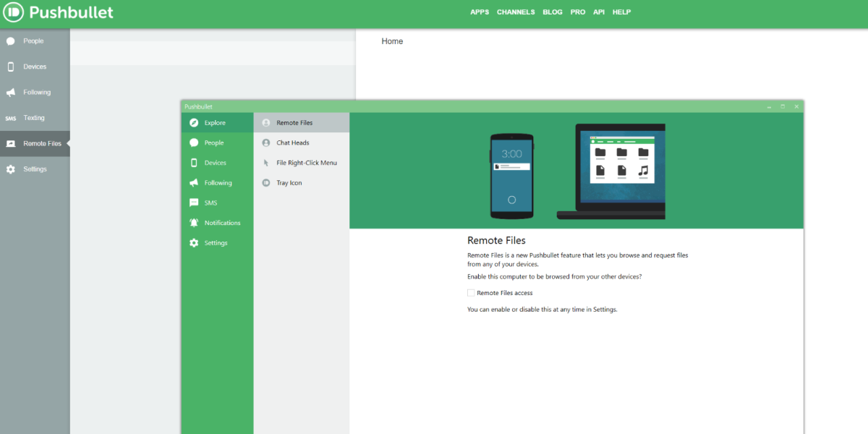Click the SMS message icon in the desktop app
Viewport: 868px width, 434px height.
[x=194, y=203]
